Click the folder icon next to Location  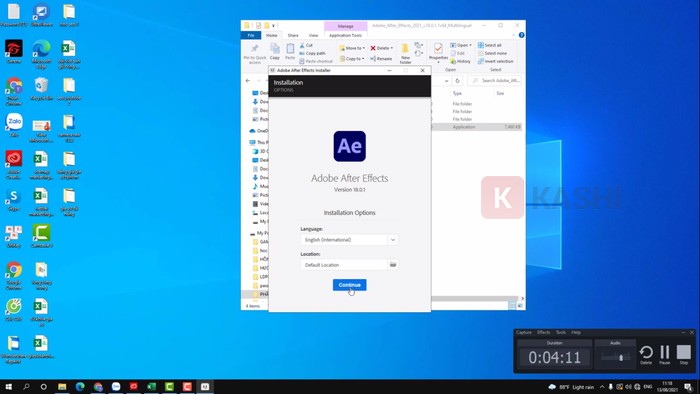pos(393,265)
